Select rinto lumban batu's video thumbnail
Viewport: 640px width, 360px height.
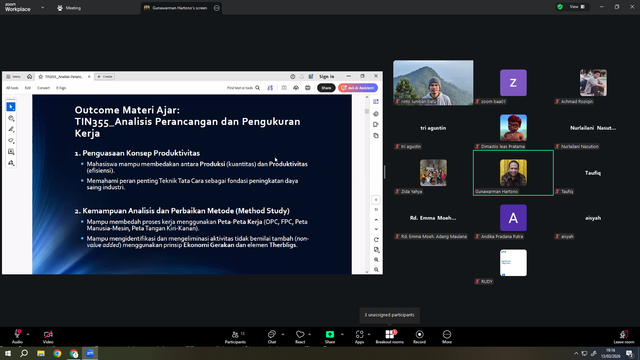click(433, 83)
